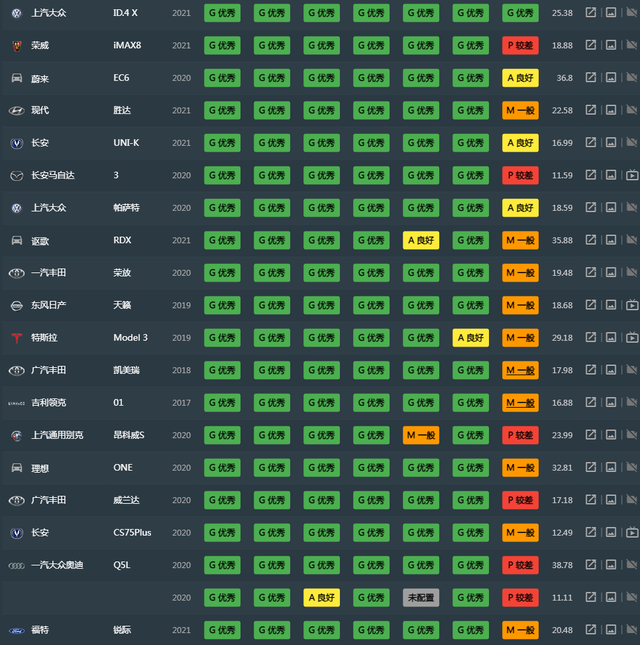The width and height of the screenshot is (640, 645).
Task: Click the price value 29.18
Action: [x=562, y=338]
